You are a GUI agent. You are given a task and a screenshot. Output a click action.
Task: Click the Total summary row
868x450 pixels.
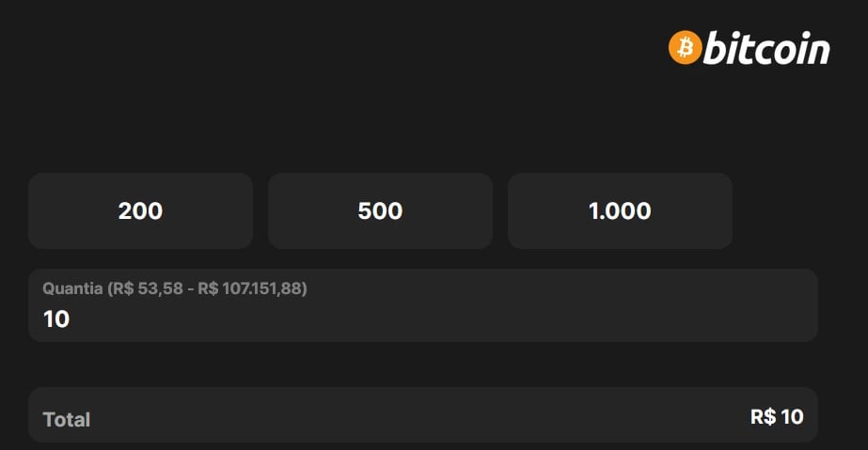[423, 414]
